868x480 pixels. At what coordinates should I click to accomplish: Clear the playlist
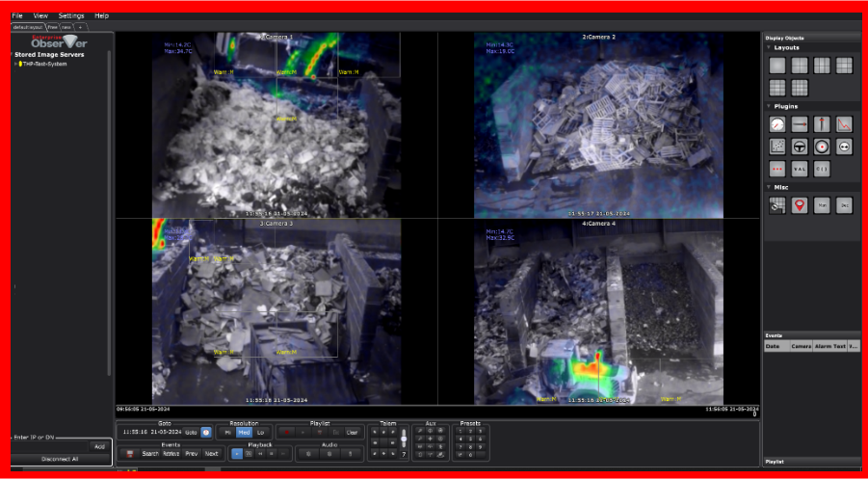[352, 432]
